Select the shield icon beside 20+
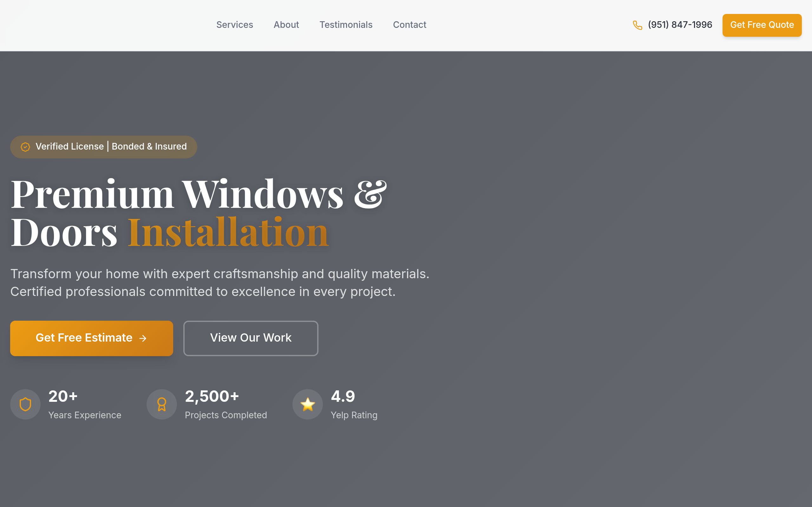This screenshot has width=812, height=507. tap(25, 404)
